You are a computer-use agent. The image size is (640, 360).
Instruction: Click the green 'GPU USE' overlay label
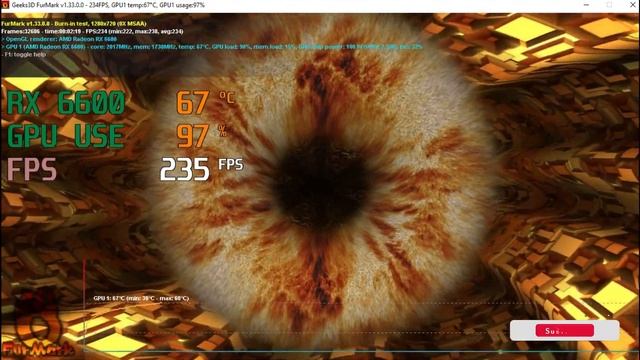coord(66,136)
